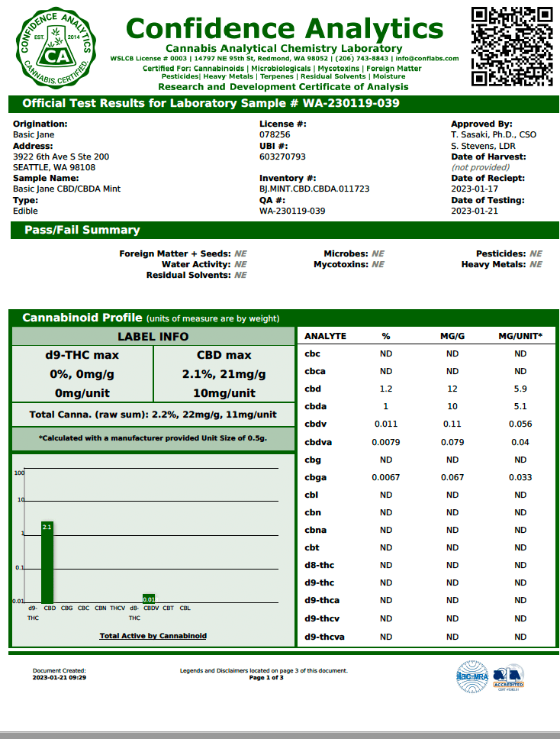The height and width of the screenshot is (739, 560).
Task: Click the Page 1 of 3 indicator
Action: [x=266, y=677]
